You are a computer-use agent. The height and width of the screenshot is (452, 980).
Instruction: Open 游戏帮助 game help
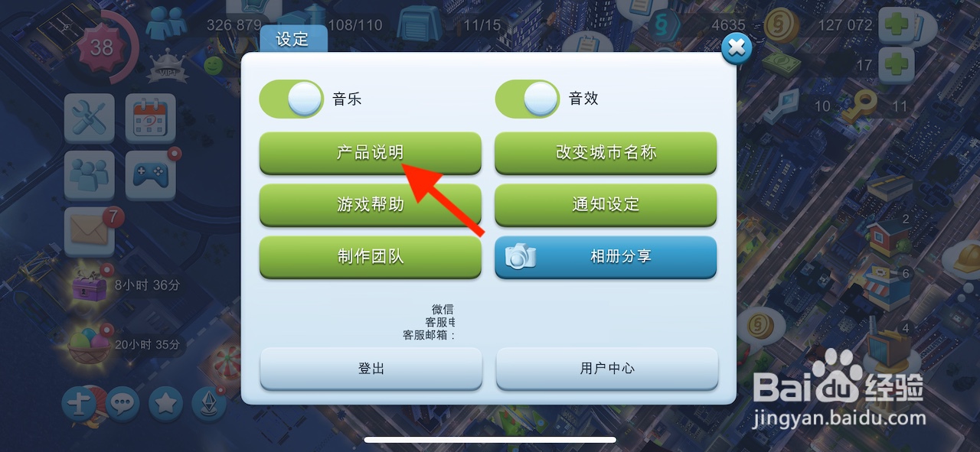[x=371, y=205]
